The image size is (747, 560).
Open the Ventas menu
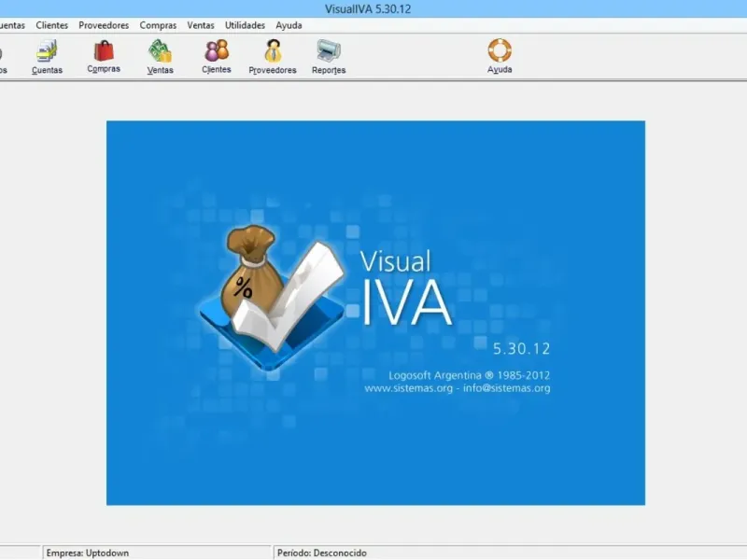point(201,25)
